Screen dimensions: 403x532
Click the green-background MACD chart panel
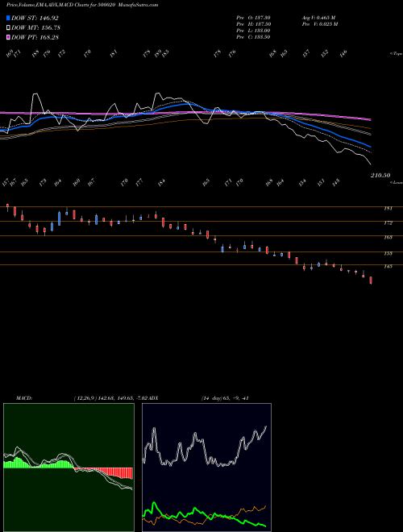[x=69, y=468]
